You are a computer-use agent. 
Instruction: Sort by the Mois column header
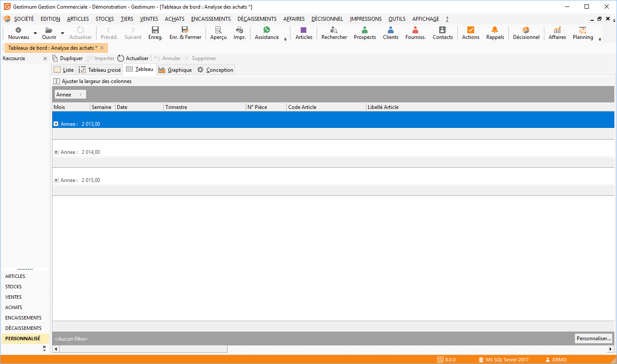[x=71, y=107]
